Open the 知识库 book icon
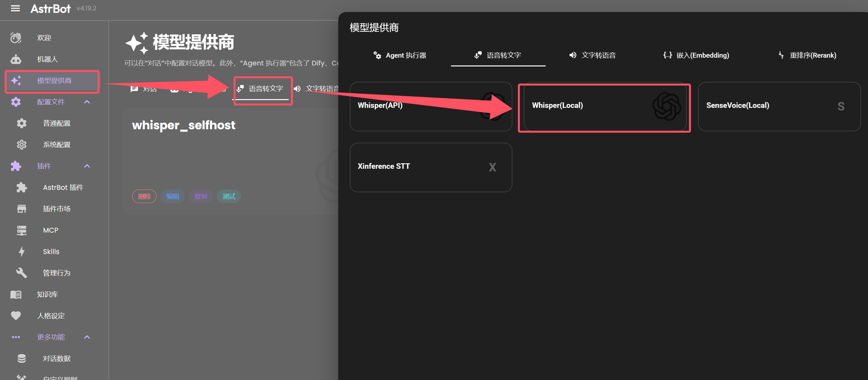Screen dimensions: 868x380 pyautogui.click(x=16, y=294)
